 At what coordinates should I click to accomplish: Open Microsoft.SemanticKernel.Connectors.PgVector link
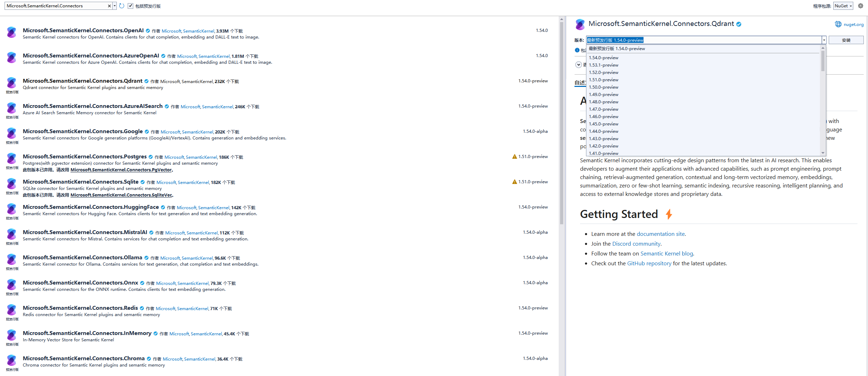(x=121, y=170)
